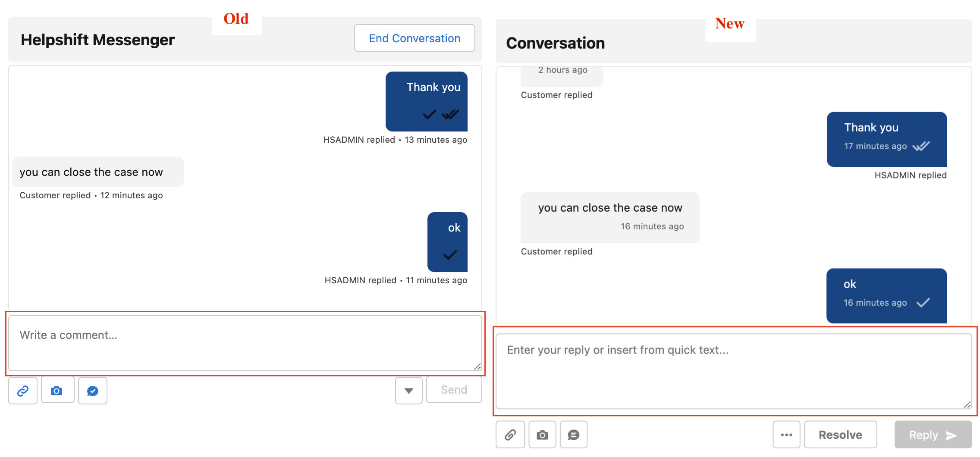Click the old 'ok' message bubble
This screenshot has height=457, width=980.
click(x=447, y=241)
